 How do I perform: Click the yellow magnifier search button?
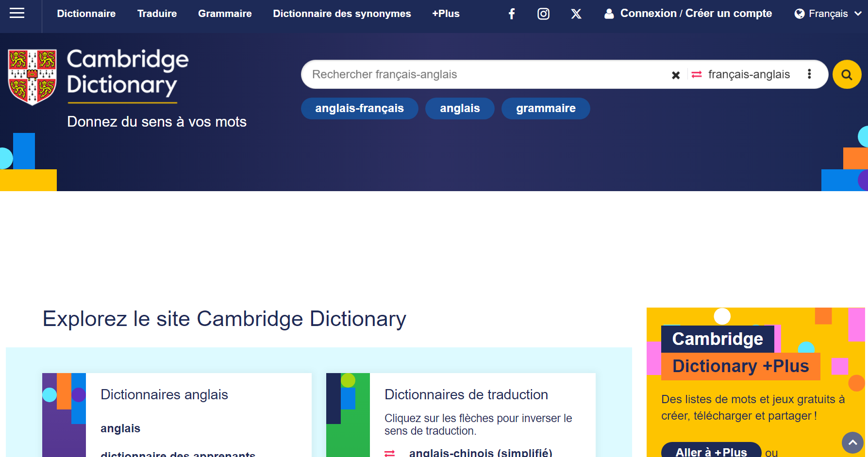click(847, 74)
